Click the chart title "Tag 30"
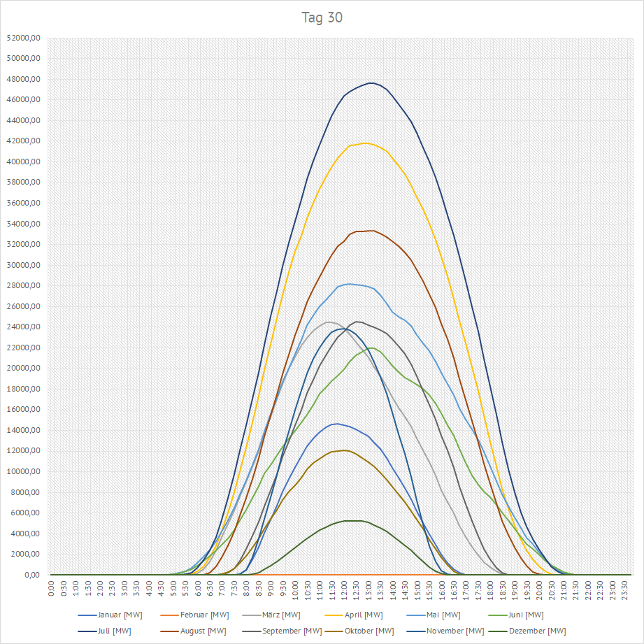Image resolution: width=644 pixels, height=644 pixels. (x=322, y=18)
